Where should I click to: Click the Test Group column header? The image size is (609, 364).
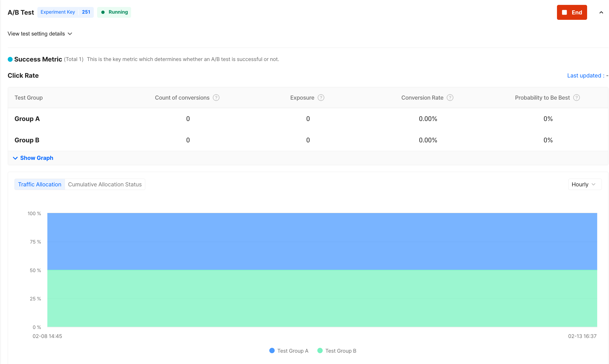coord(29,98)
